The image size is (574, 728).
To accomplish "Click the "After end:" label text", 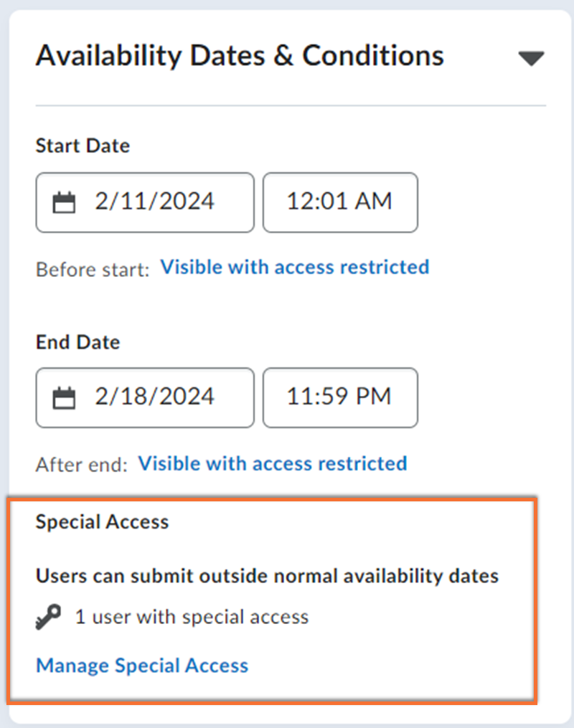I will [81, 465].
